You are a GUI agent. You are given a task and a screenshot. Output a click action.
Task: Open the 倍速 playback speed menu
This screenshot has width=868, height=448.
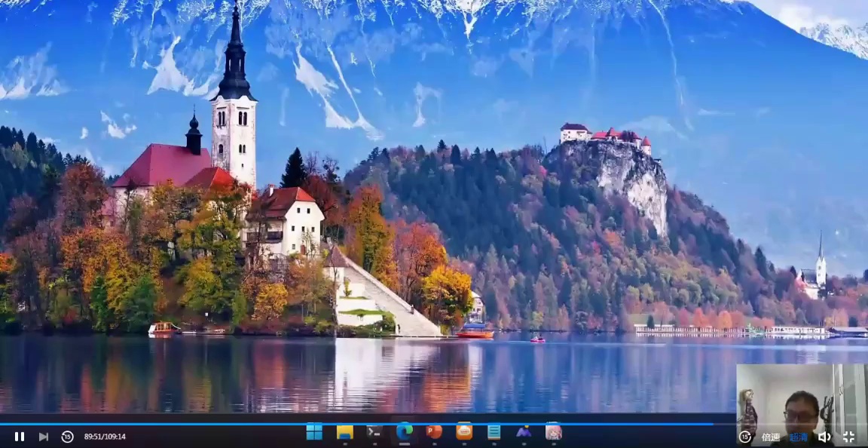pos(771,437)
